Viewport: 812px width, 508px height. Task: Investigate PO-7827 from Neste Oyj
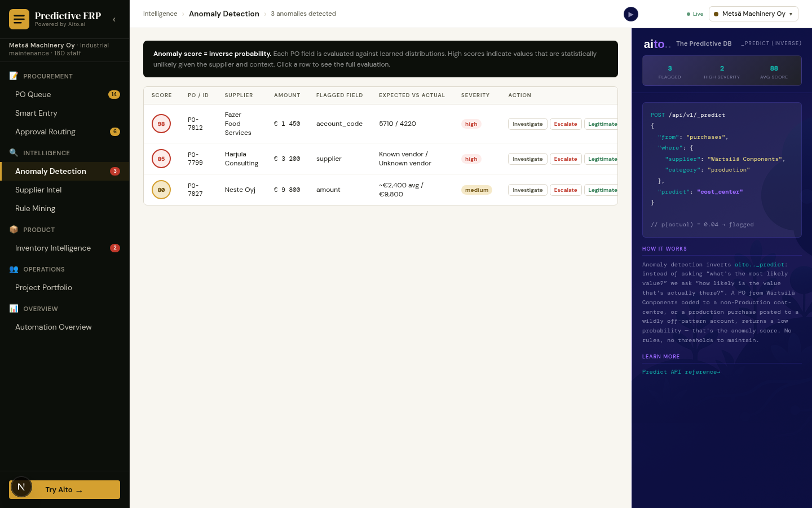click(528, 190)
